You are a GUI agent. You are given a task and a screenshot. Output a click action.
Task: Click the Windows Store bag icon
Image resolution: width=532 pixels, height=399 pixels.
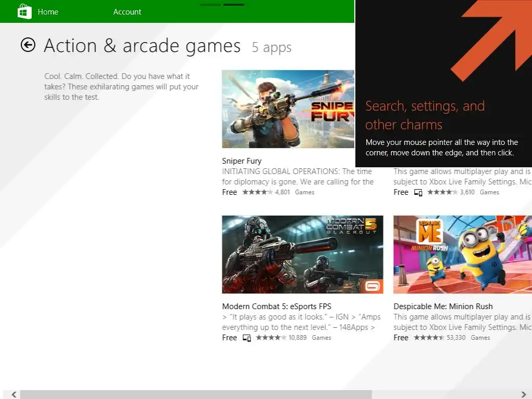coord(24,11)
